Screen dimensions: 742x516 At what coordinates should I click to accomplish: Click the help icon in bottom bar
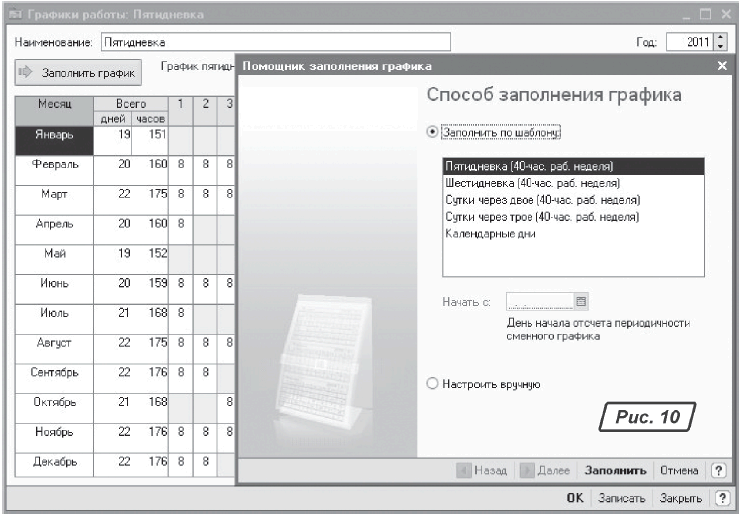pyautogui.click(x=718, y=498)
